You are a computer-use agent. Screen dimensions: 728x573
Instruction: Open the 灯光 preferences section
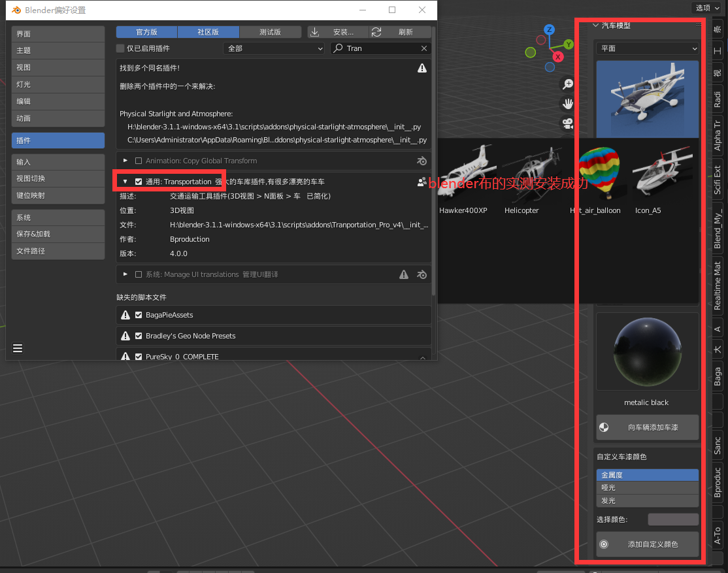point(58,84)
